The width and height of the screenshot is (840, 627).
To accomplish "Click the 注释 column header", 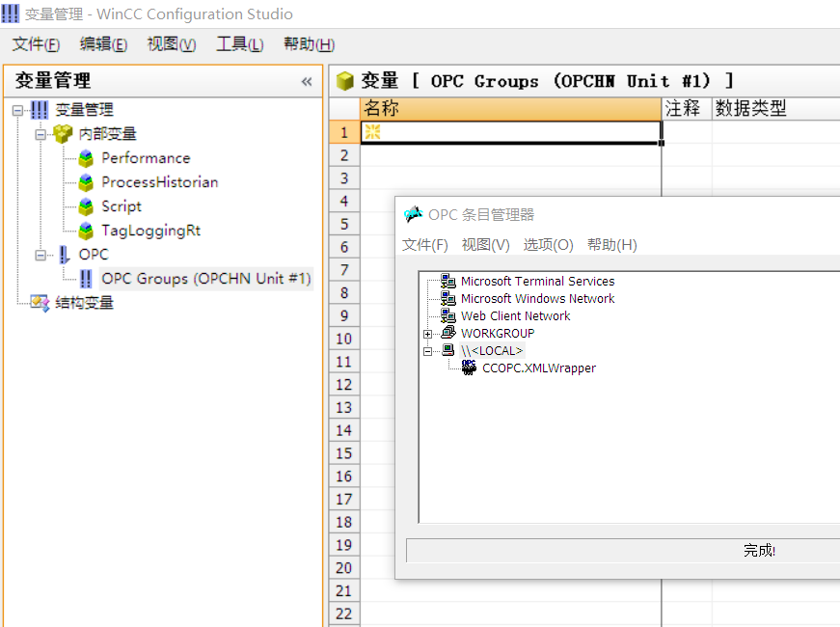I will [x=687, y=109].
